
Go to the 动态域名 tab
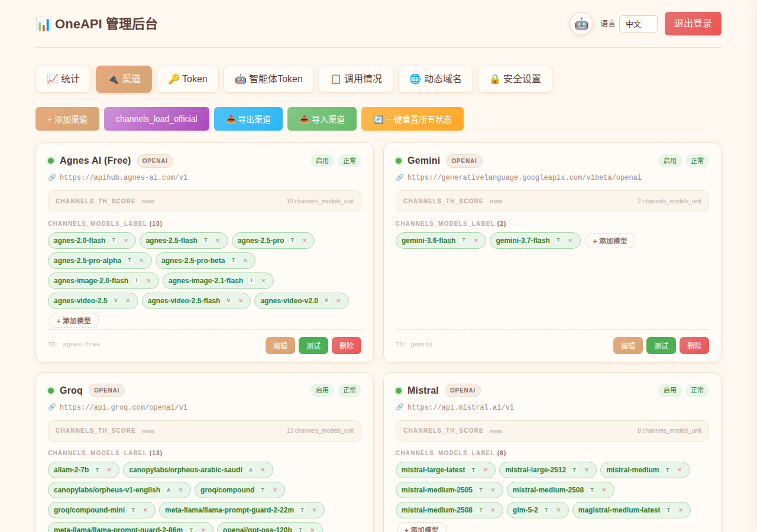coord(435,79)
